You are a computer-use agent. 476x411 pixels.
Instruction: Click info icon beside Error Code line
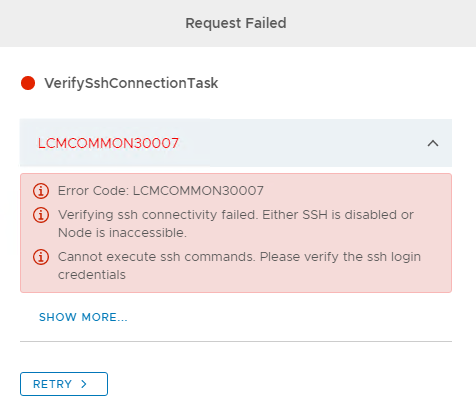tap(41, 191)
